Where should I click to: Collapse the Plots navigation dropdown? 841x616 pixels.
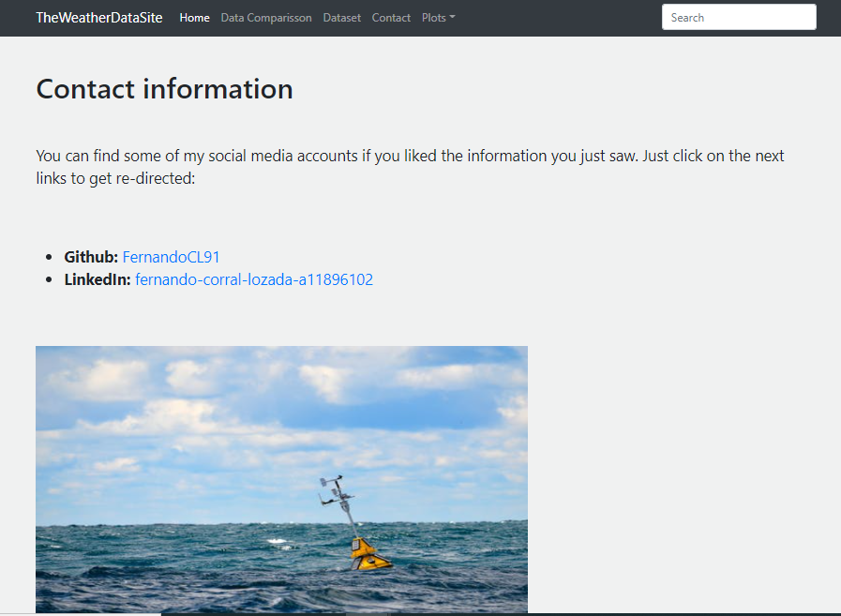coord(437,17)
